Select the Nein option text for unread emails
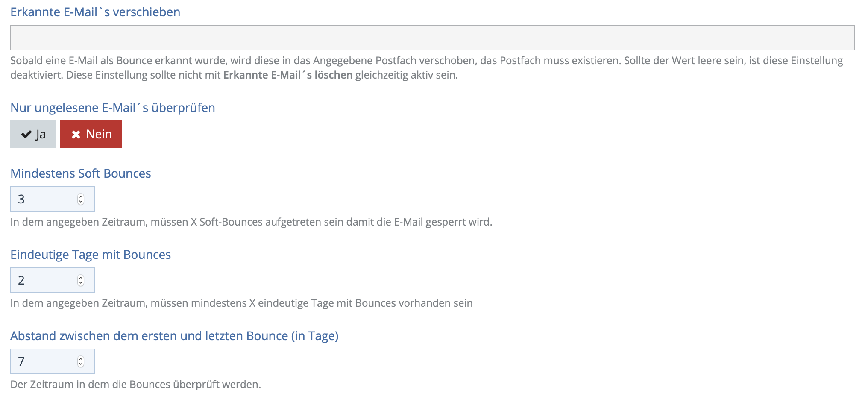The image size is (868, 411). pos(99,134)
